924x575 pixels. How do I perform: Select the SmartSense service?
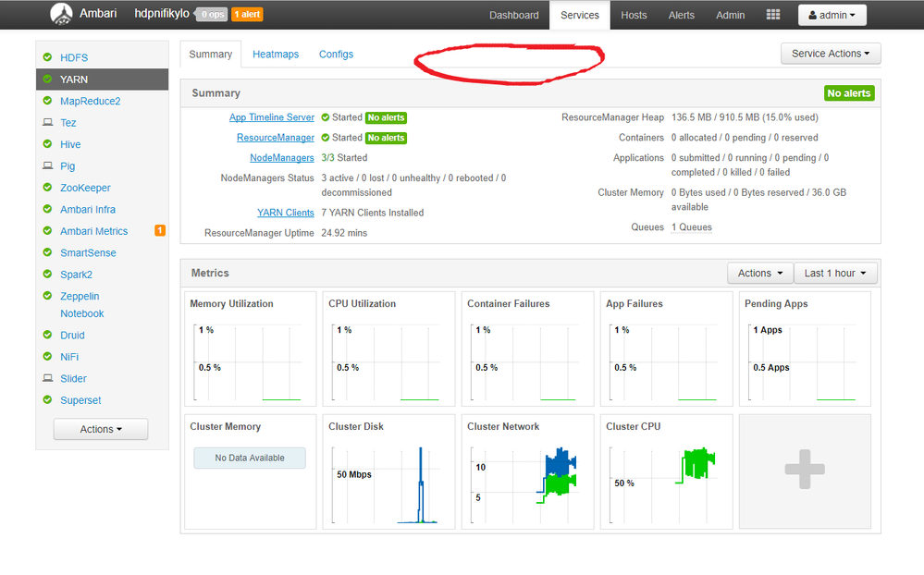88,252
